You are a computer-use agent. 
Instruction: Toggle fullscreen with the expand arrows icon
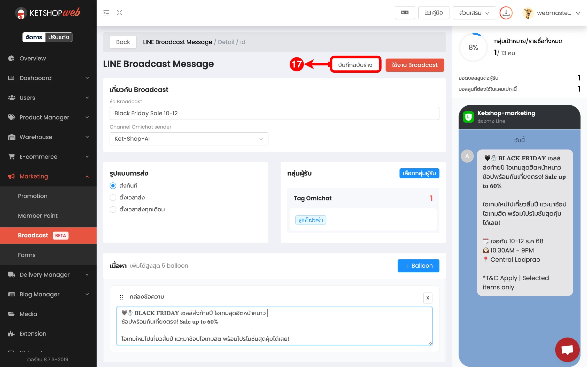point(119,13)
